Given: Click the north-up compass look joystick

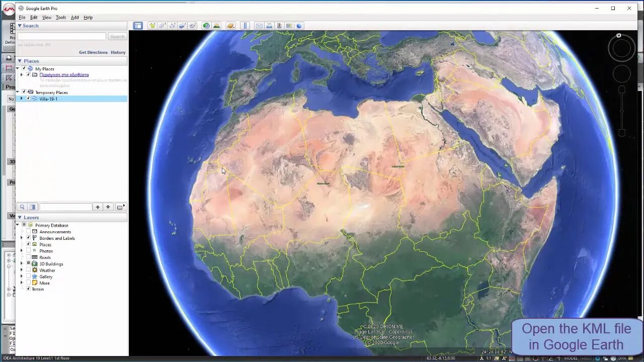Looking at the screenshot, I should click(x=622, y=48).
